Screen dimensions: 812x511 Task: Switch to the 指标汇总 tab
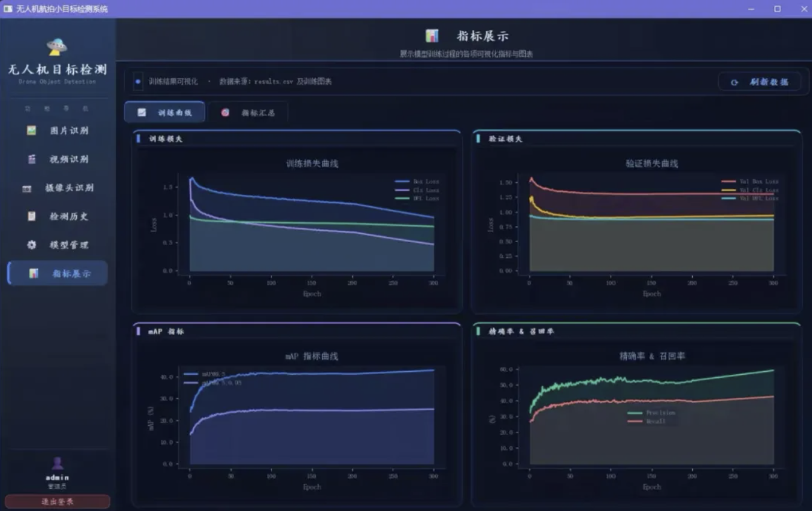248,113
